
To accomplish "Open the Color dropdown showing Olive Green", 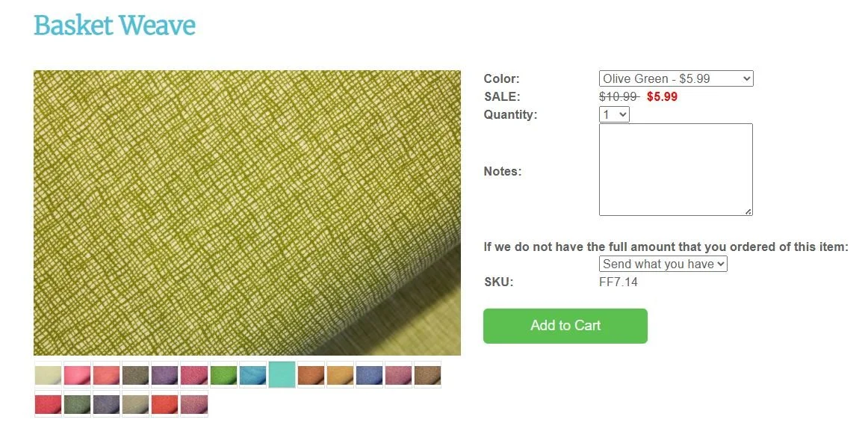I will (676, 78).
